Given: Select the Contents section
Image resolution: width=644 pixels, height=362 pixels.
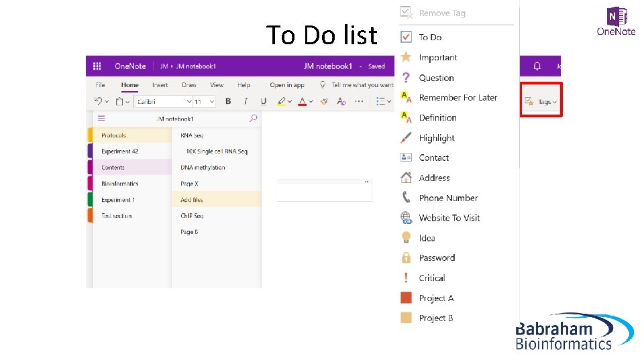Looking at the screenshot, I should tap(132, 167).
